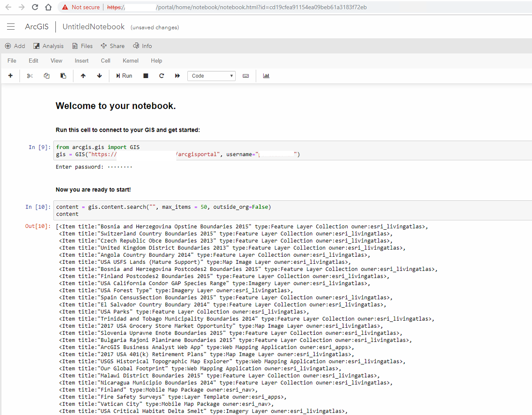Open the File menu
This screenshot has width=532, height=415.
coord(12,61)
